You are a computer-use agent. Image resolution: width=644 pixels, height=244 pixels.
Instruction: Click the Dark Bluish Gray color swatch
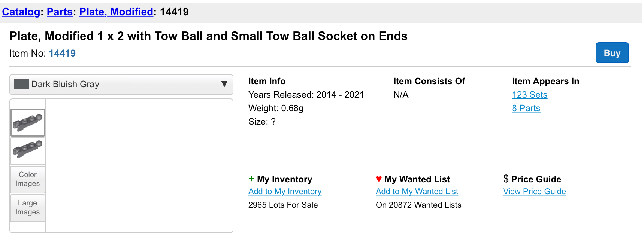21,84
